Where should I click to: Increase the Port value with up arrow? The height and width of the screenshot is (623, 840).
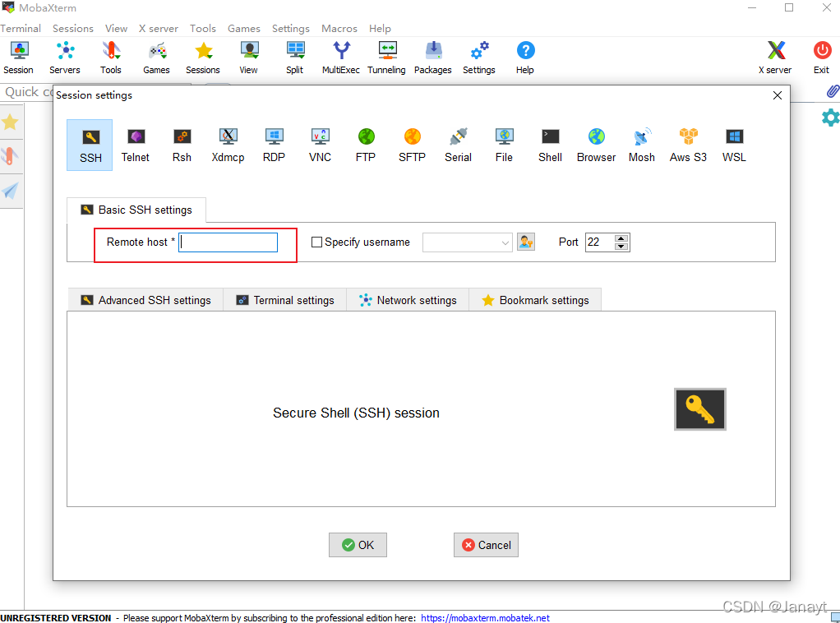tap(621, 238)
